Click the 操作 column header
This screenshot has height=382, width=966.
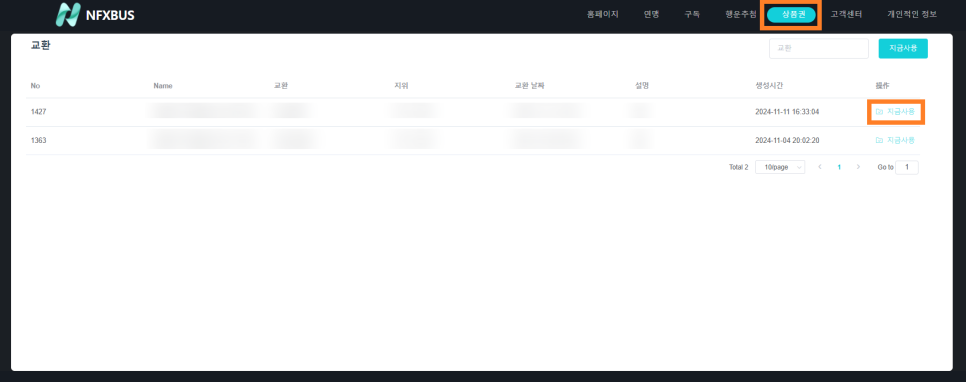pyautogui.click(x=882, y=86)
